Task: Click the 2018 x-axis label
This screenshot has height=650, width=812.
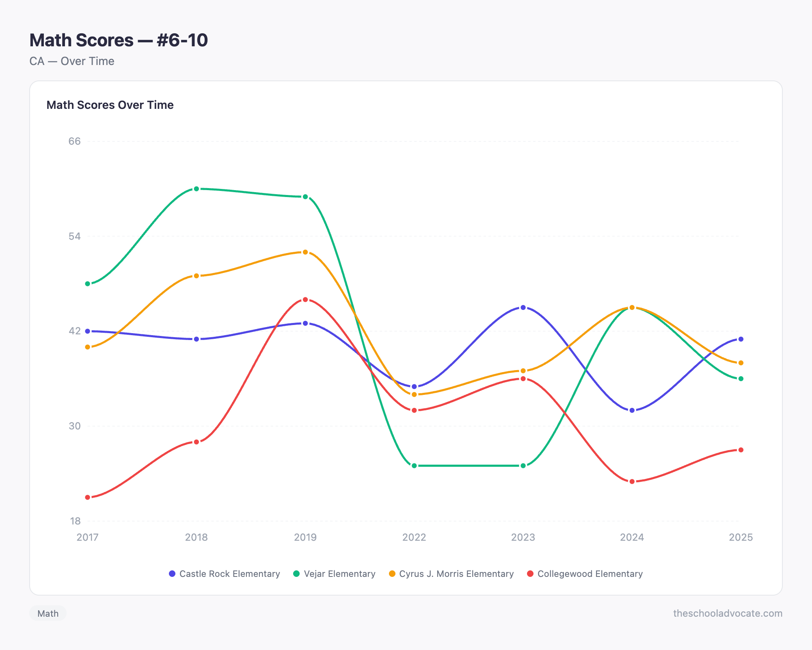Action: pyautogui.click(x=197, y=537)
